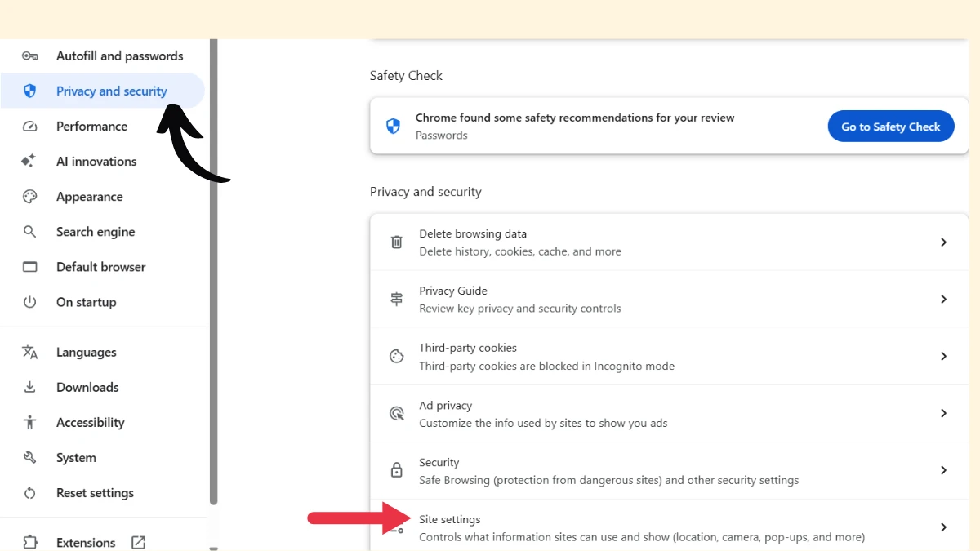Select Privacy and security menu item
Viewport: 980px width, 551px height.
[102, 91]
